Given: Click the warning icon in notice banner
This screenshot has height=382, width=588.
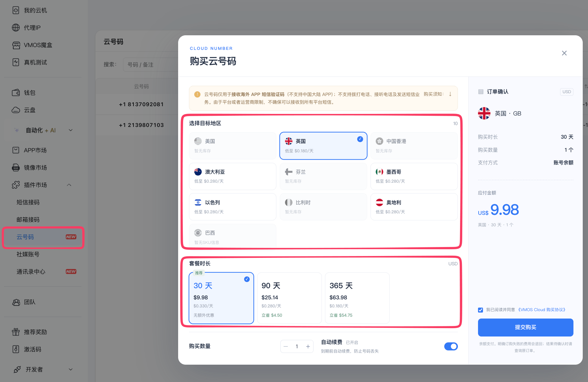Looking at the screenshot, I should (x=197, y=94).
